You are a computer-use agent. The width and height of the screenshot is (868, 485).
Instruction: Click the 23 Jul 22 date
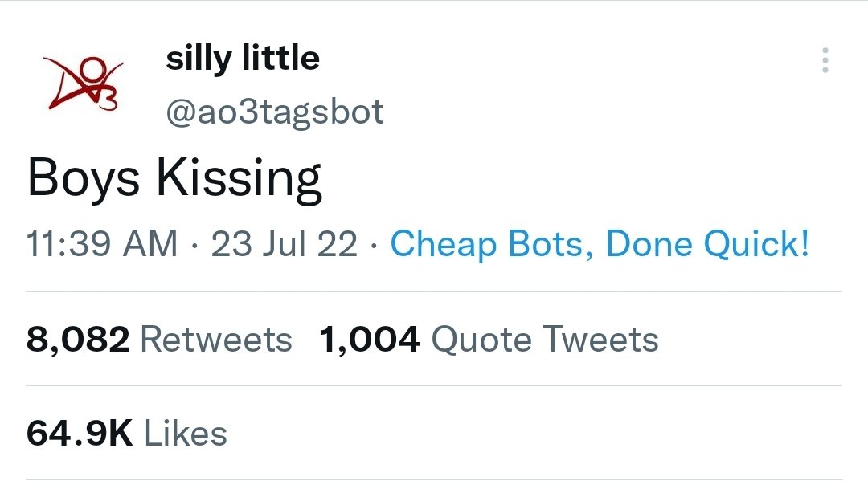click(x=284, y=243)
